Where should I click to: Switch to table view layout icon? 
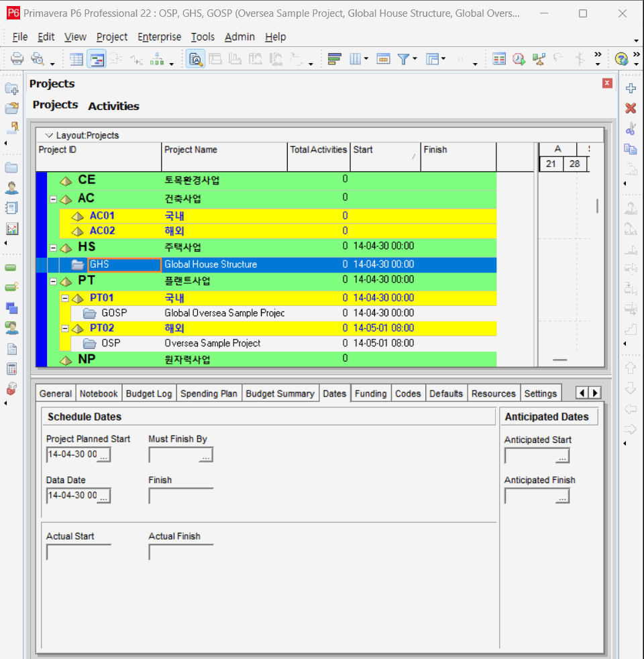click(x=76, y=59)
